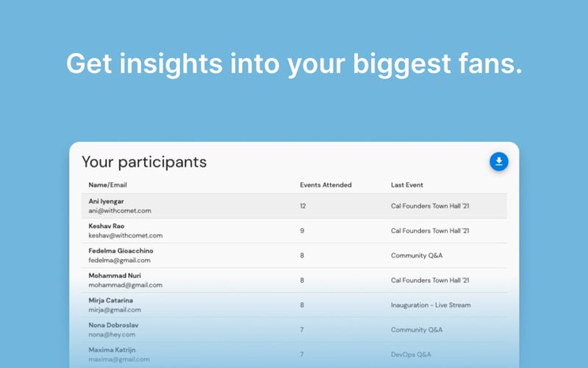Click the Name/Email column header
Viewport: 588px width, 368px height.
click(107, 185)
